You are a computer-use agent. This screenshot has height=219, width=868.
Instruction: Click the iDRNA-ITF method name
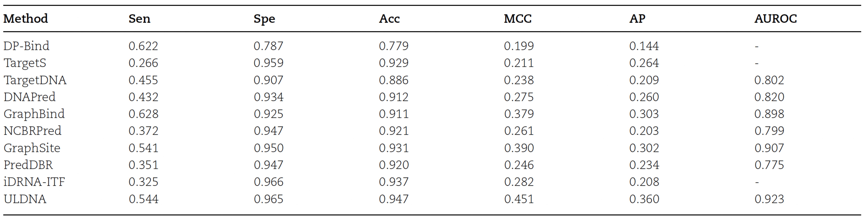[34, 182]
